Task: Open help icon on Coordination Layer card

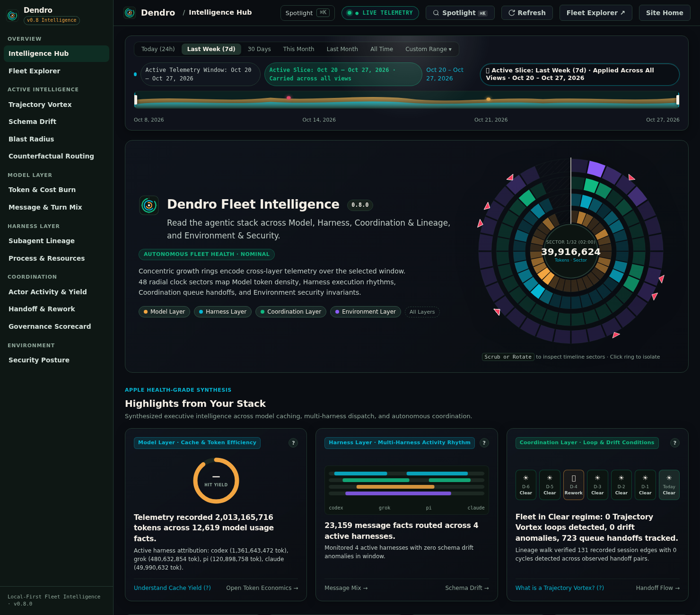Action: pos(675,443)
